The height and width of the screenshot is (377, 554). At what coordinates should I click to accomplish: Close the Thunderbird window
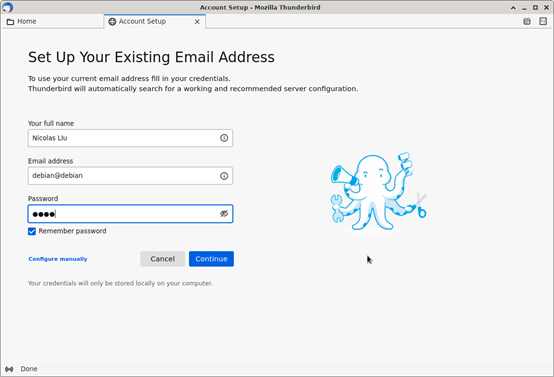pyautogui.click(x=546, y=7)
